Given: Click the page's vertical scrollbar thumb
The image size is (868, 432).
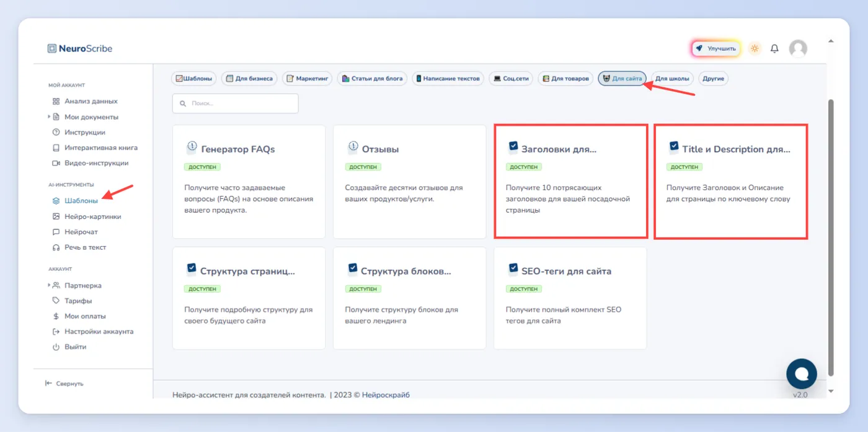Looking at the screenshot, I should click(831, 237).
